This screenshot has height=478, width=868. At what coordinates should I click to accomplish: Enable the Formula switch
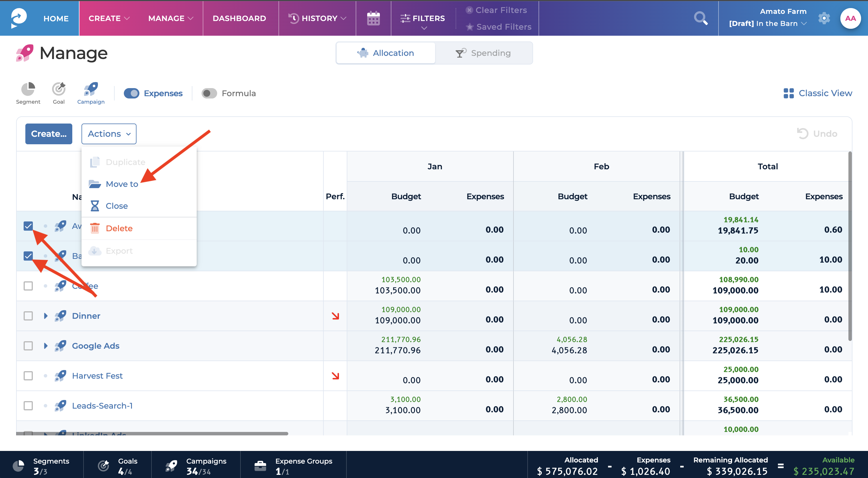pyautogui.click(x=209, y=93)
